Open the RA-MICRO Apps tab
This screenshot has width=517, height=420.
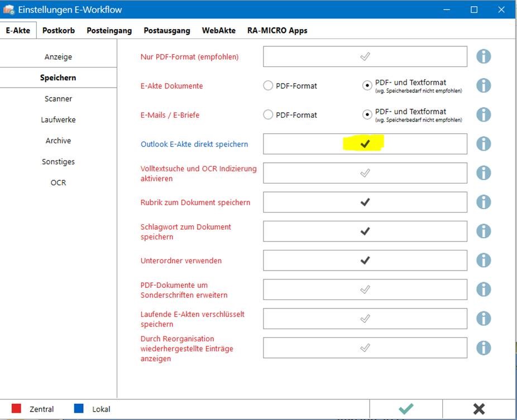277,30
